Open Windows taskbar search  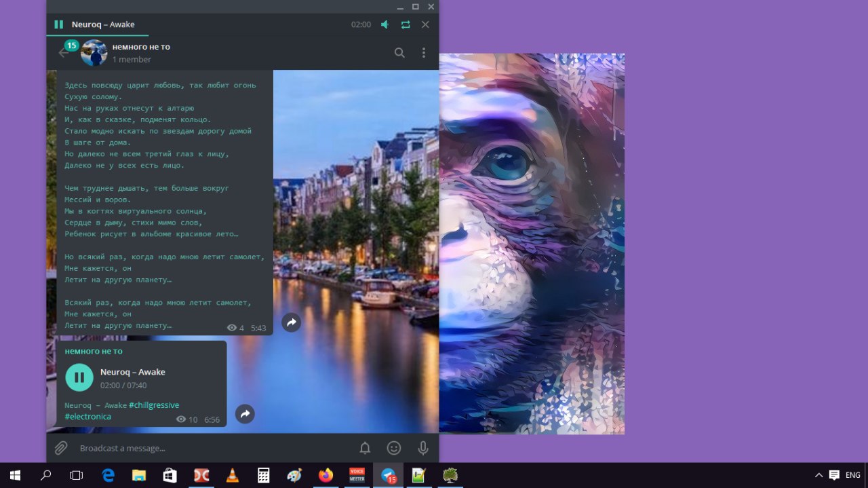click(45, 476)
